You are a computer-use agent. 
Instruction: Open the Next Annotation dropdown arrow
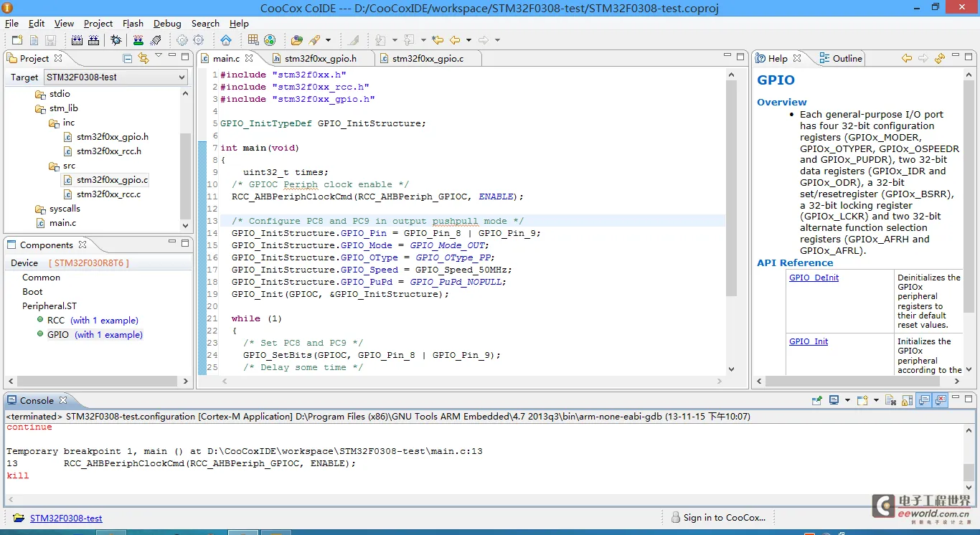tap(395, 40)
